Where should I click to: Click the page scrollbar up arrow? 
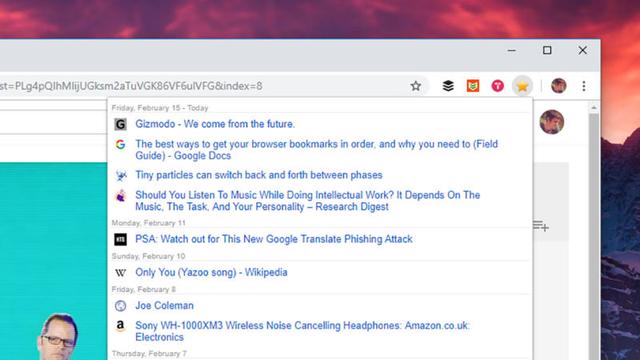click(x=594, y=108)
